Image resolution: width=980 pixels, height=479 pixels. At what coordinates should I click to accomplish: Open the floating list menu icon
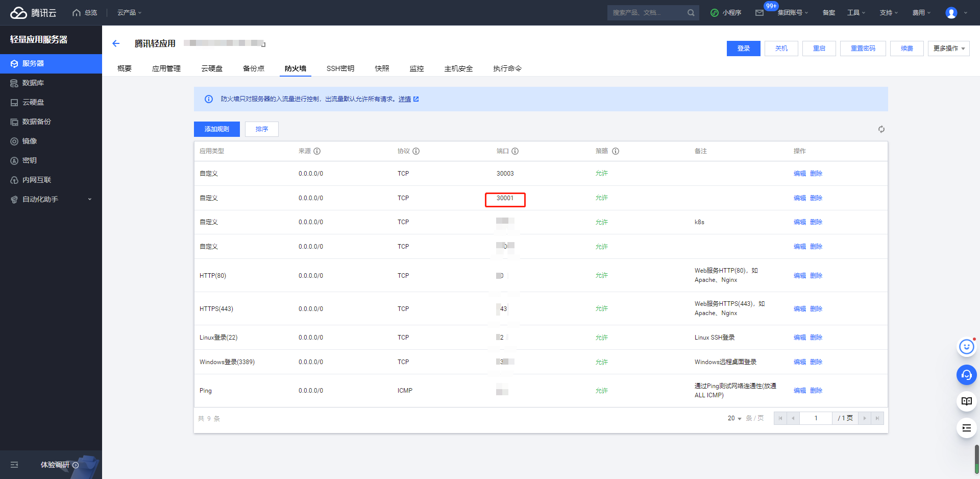point(967,428)
